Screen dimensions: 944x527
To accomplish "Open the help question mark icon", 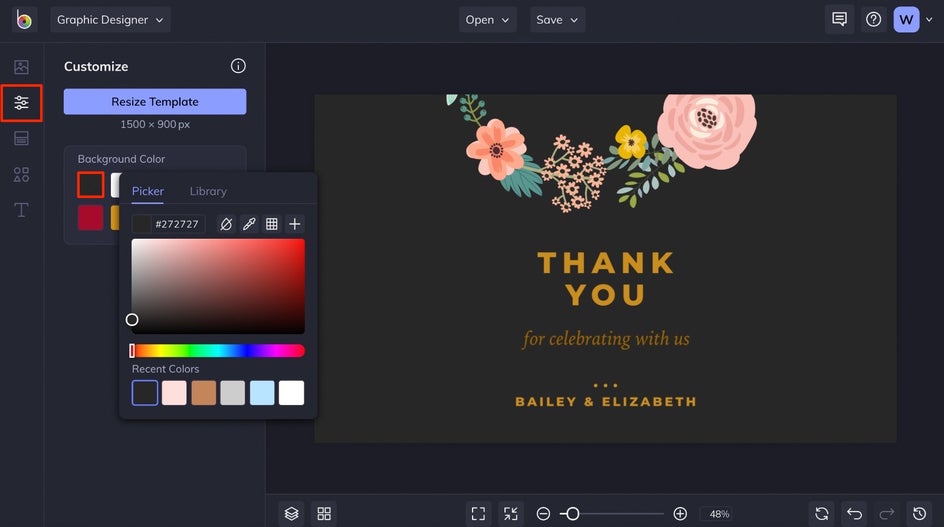I will point(873,19).
